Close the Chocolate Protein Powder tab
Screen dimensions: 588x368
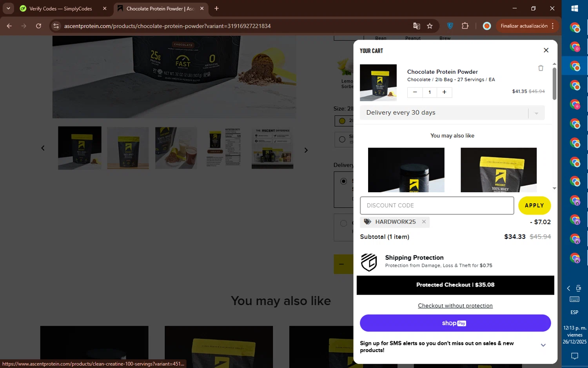tap(202, 9)
